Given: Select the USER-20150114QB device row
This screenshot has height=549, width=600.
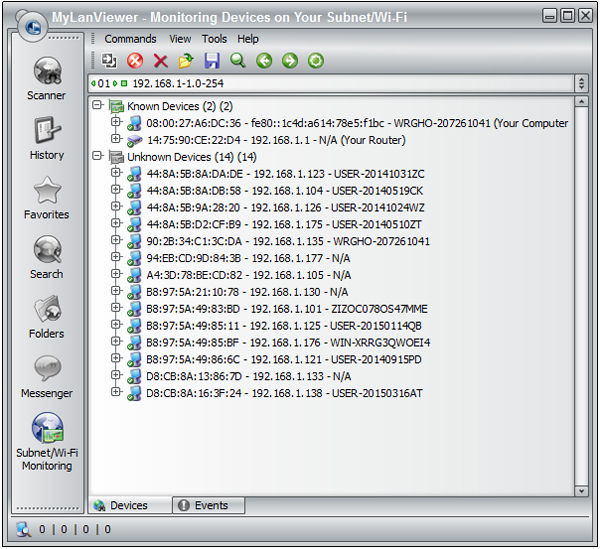Looking at the screenshot, I should click(284, 326).
